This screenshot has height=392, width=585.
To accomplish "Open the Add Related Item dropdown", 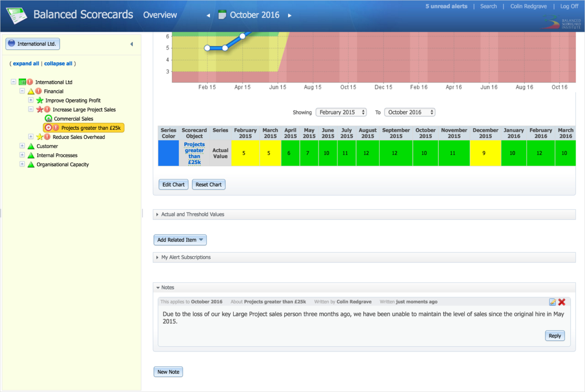I will pyautogui.click(x=180, y=240).
